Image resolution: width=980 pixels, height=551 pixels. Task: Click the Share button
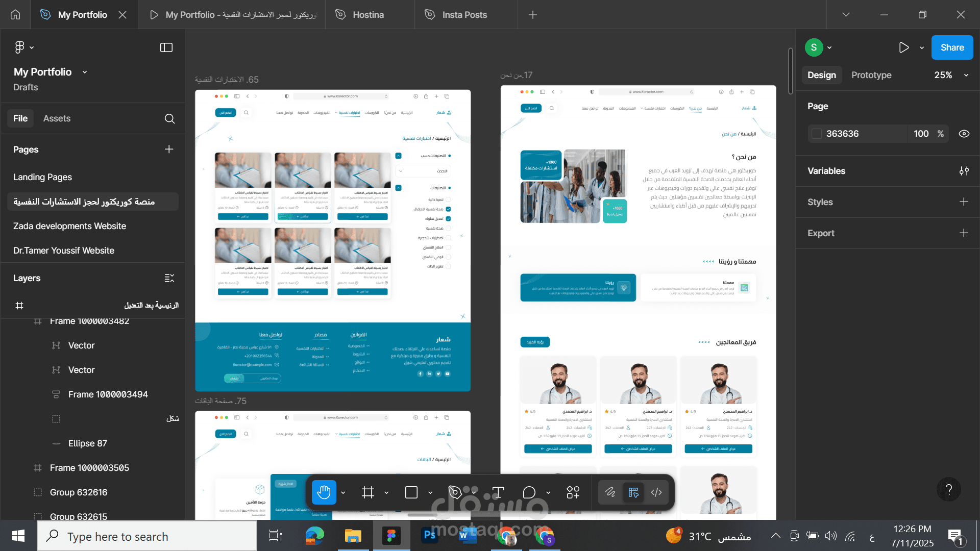pyautogui.click(x=952, y=47)
